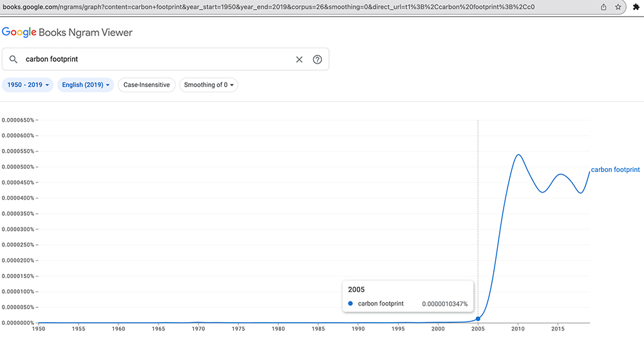
Task: Open the English (2019) corpus dropdown
Action: (86, 84)
